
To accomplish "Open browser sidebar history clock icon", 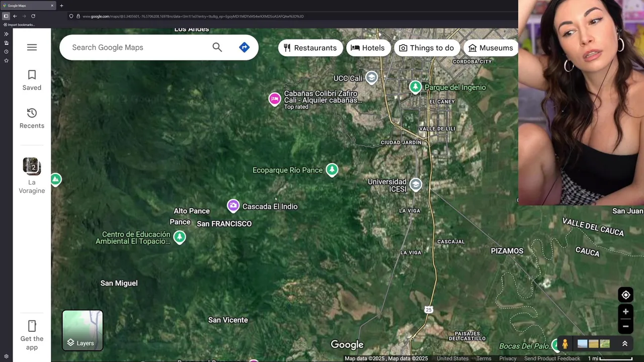I will point(6,51).
